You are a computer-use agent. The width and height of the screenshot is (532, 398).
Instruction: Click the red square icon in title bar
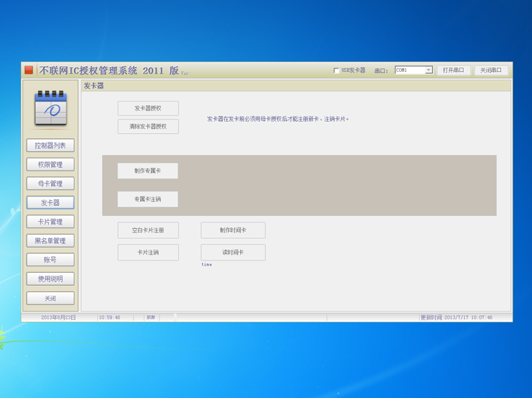coord(29,70)
